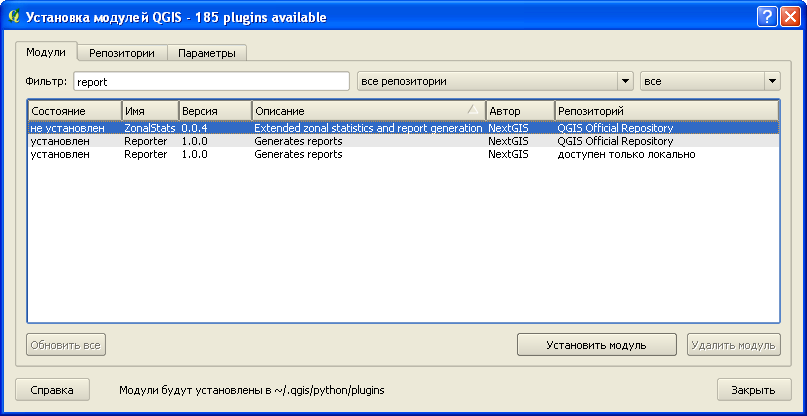This screenshot has width=807, height=416.
Task: Click the QGIS logo icon in title bar
Action: (13, 17)
